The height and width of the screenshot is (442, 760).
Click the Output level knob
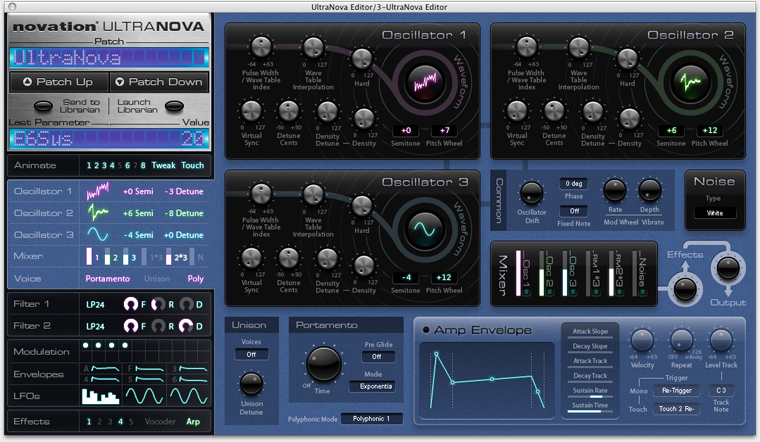pyautogui.click(x=728, y=268)
